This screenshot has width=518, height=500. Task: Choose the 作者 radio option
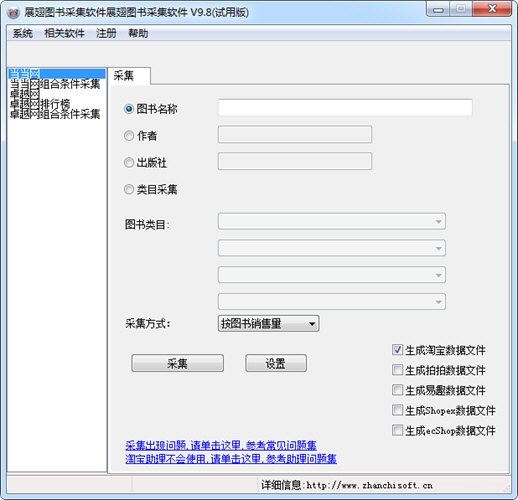pos(140,136)
